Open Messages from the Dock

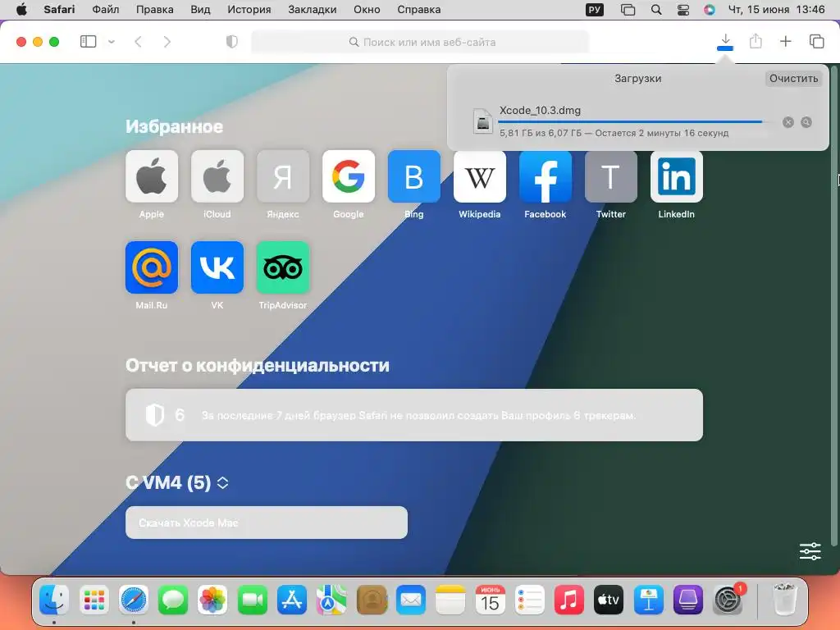point(173,600)
